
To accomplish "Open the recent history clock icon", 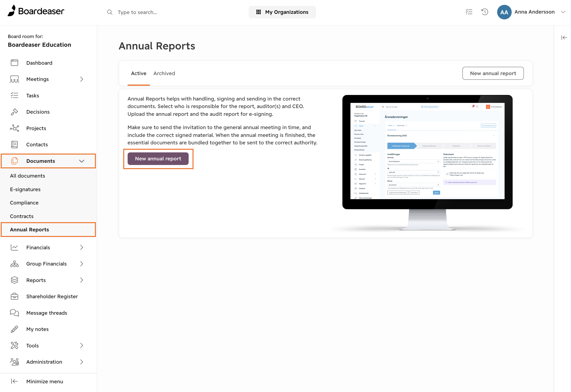I will point(485,12).
